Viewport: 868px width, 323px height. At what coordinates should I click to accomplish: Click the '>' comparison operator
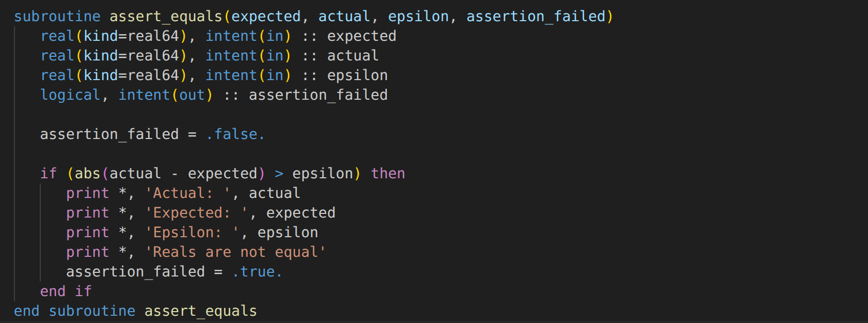pos(279,174)
